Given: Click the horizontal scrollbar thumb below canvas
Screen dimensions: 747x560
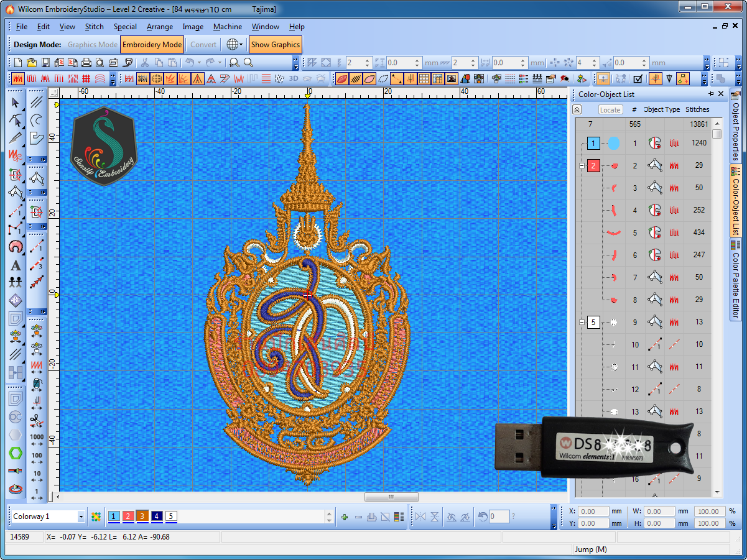Looking at the screenshot, I should click(x=391, y=497).
